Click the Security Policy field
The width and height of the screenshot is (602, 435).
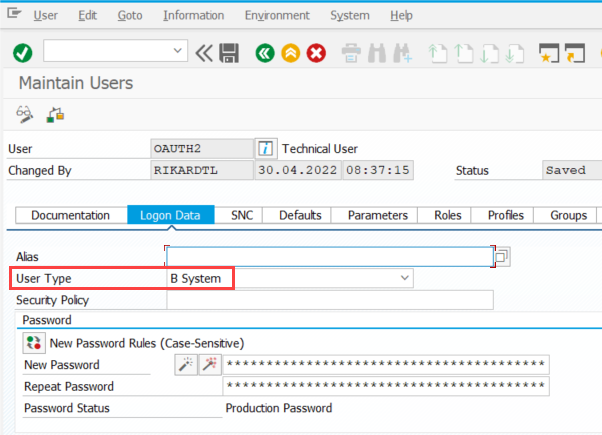tap(330, 300)
